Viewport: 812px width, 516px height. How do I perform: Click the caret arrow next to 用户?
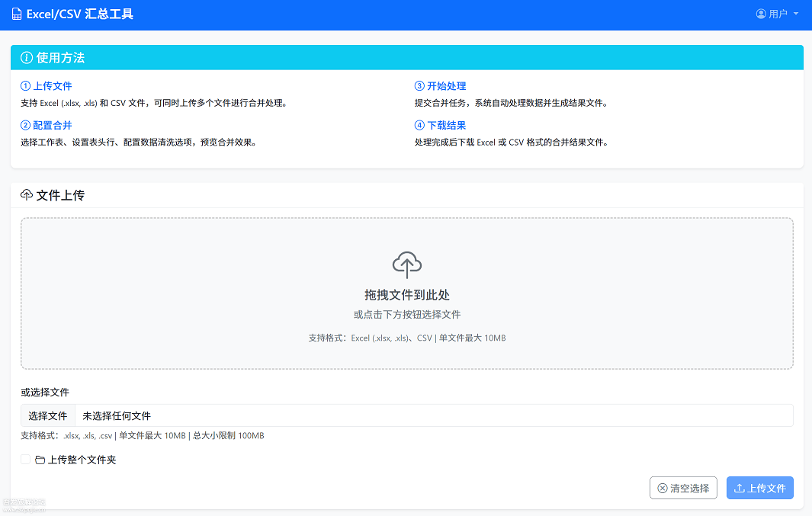click(796, 14)
